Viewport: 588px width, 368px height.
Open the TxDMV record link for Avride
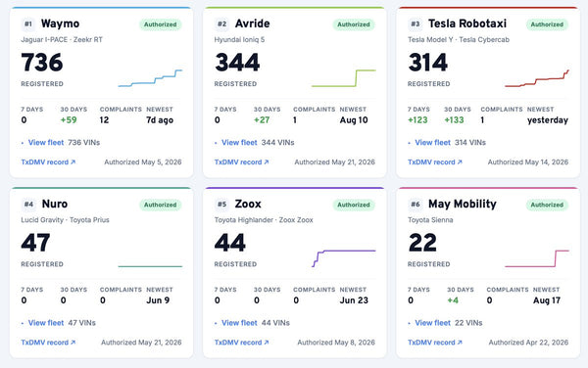241,162
